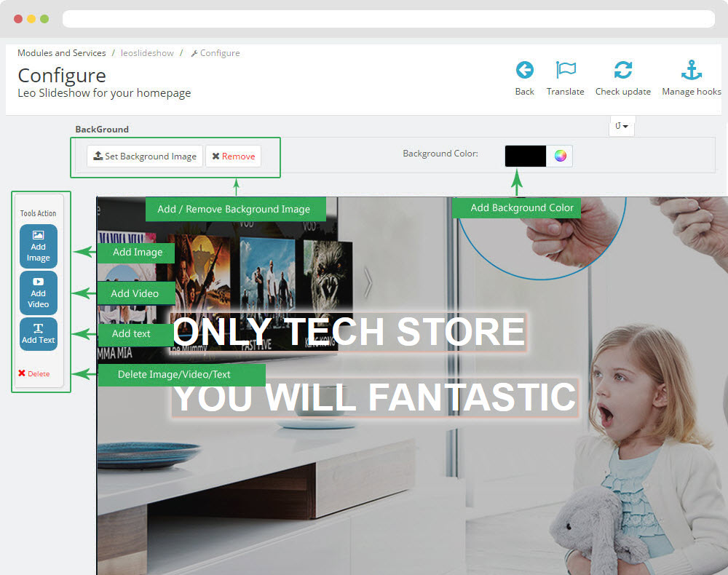Open the small dropdown below header toolbar
The height and width of the screenshot is (575, 728).
tap(622, 126)
